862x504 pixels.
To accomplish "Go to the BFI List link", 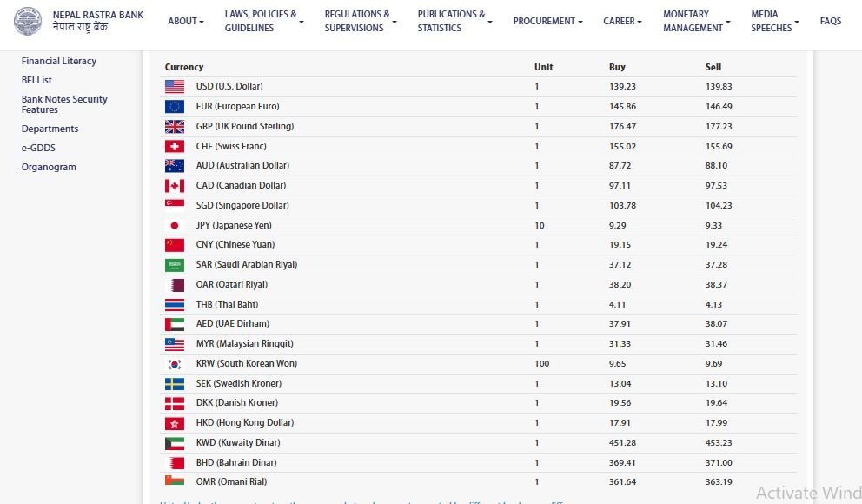I will click(x=37, y=81).
